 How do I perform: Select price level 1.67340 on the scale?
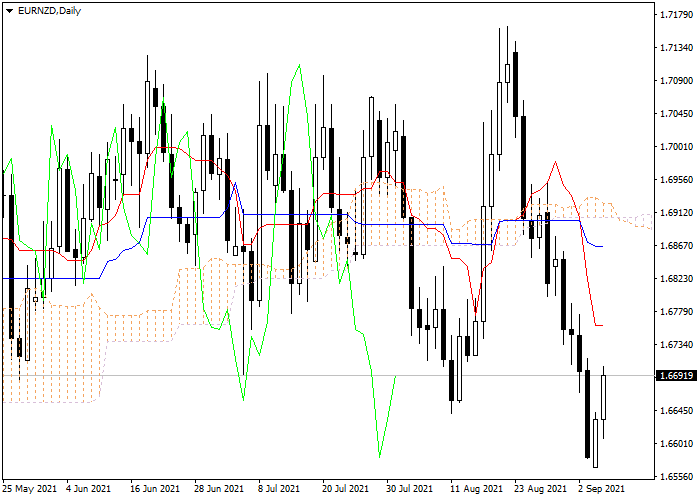[x=677, y=345]
